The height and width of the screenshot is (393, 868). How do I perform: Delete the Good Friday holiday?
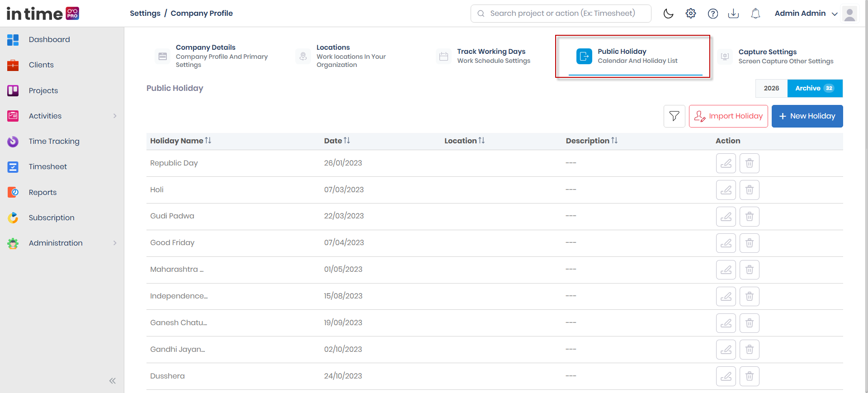pyautogui.click(x=750, y=243)
